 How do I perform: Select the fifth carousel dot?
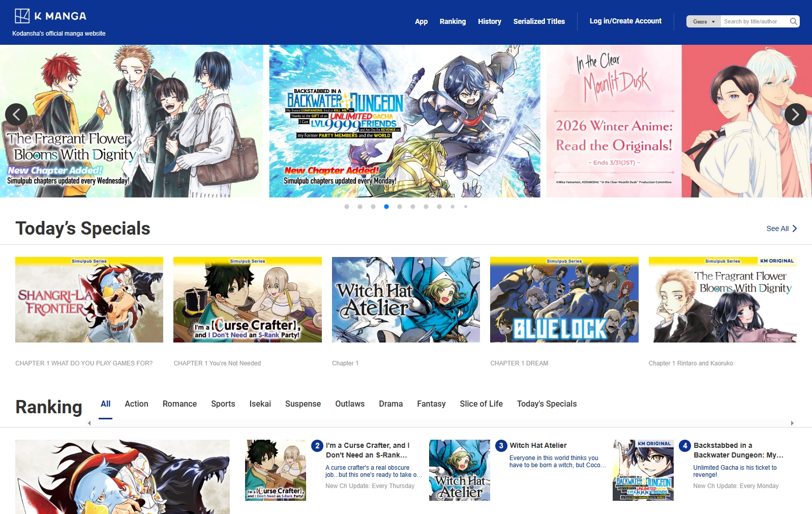coord(400,207)
